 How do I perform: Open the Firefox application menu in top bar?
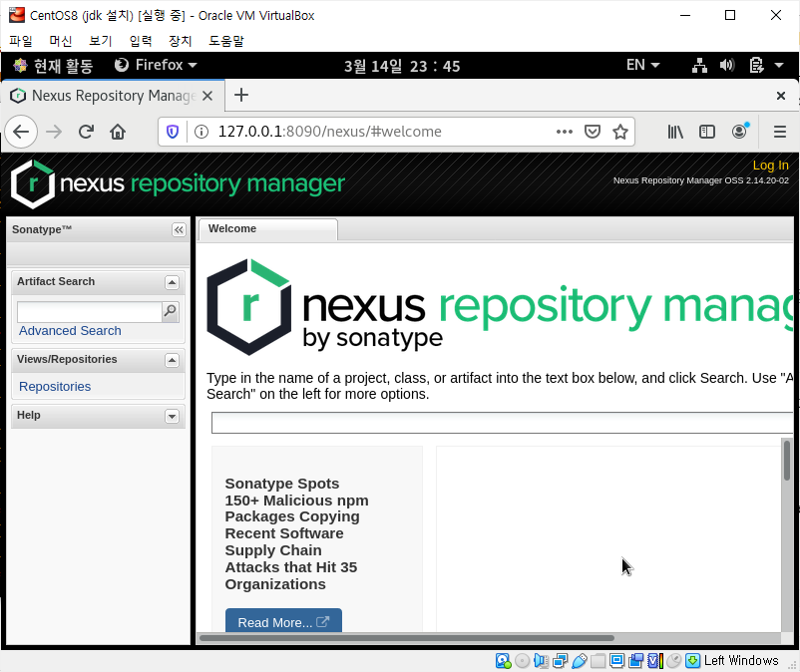[x=156, y=65]
